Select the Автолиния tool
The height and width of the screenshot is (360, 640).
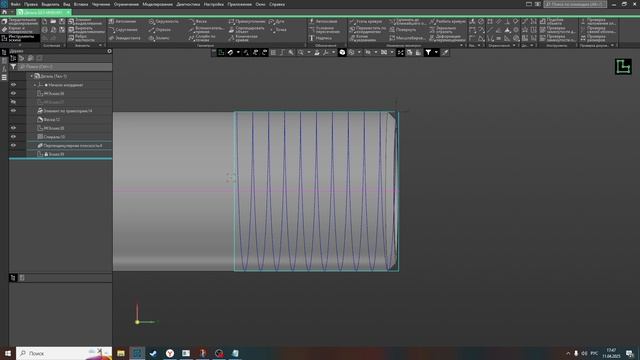(x=122, y=21)
